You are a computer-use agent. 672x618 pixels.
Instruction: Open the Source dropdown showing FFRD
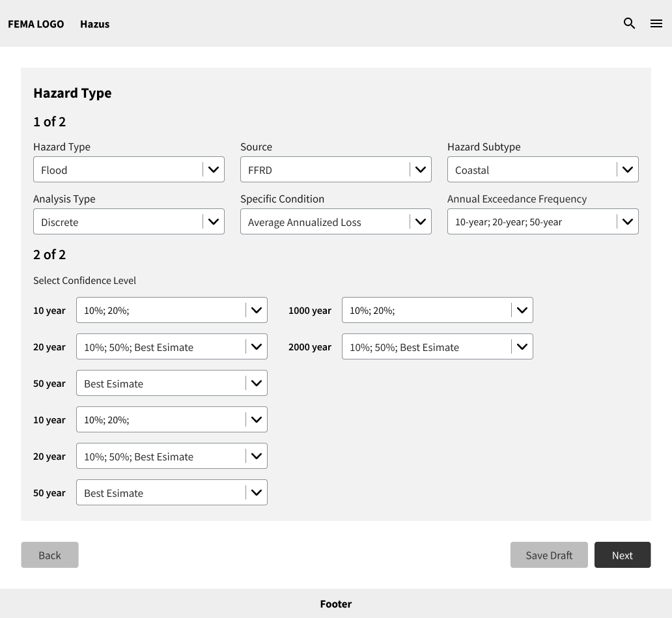(335, 169)
